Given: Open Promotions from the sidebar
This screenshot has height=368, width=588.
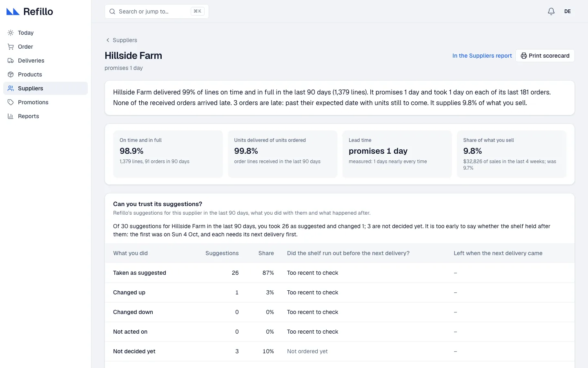Looking at the screenshot, I should [x=45, y=102].
